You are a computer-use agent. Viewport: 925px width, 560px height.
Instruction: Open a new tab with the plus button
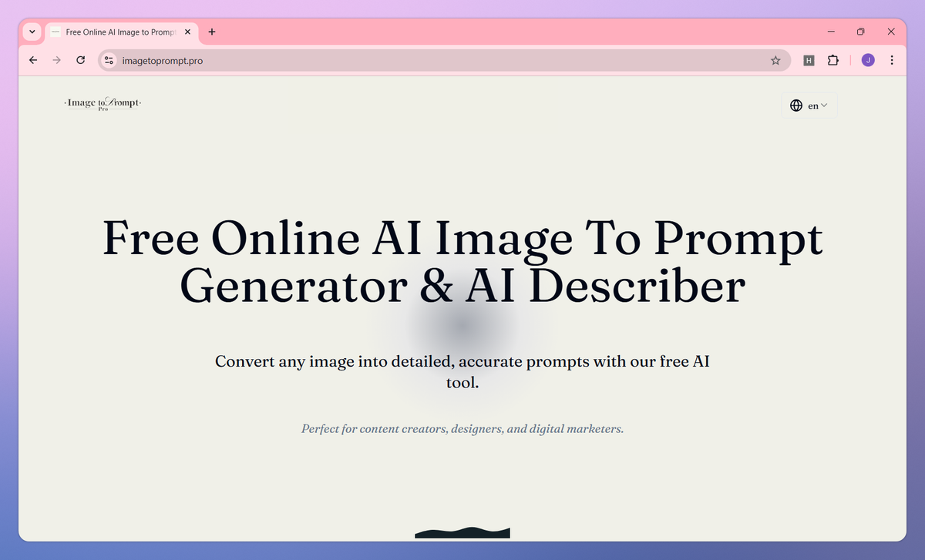coord(211,32)
